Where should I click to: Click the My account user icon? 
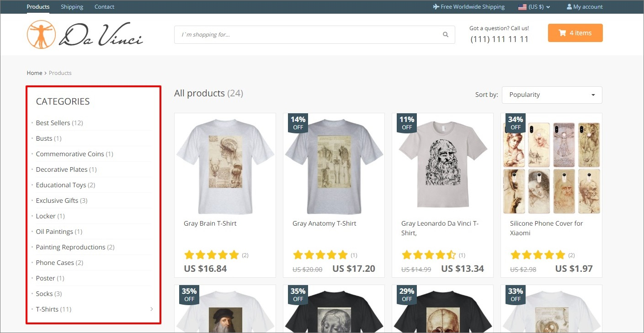click(x=569, y=7)
